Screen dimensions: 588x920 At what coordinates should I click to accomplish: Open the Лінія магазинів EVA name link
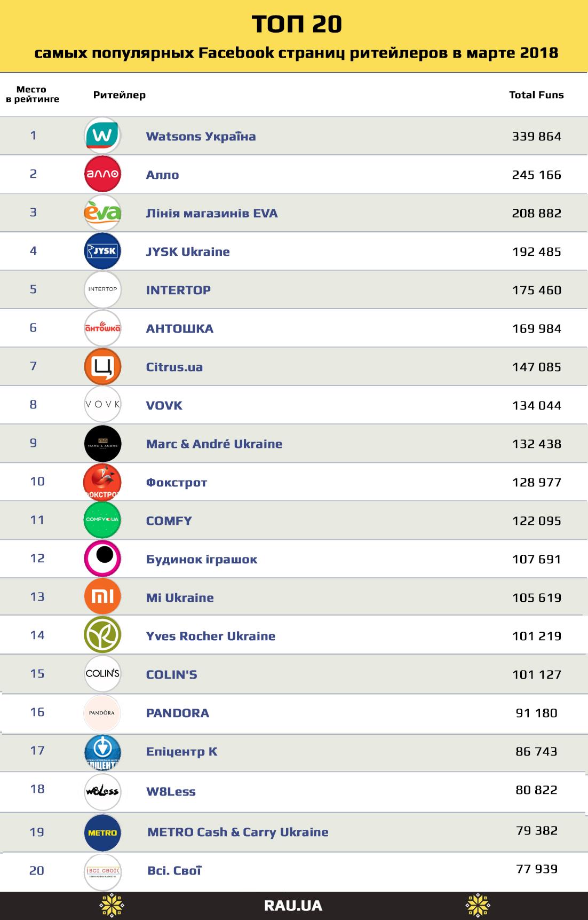click(212, 213)
